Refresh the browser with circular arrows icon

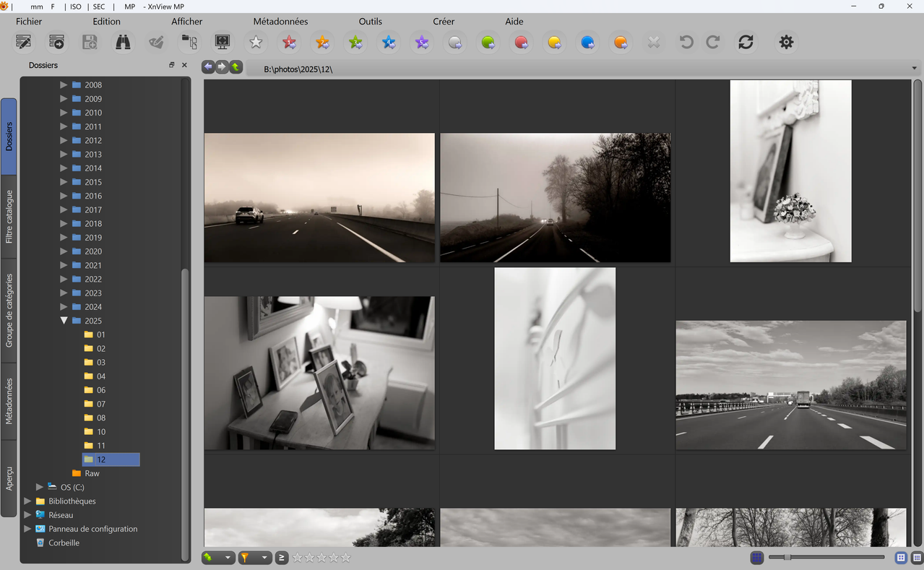746,43
